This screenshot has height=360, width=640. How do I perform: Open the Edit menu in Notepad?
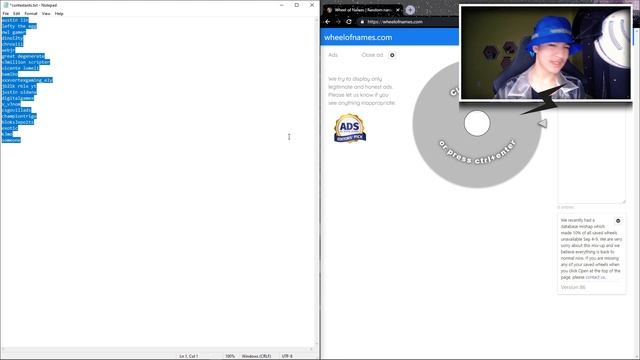(16, 13)
